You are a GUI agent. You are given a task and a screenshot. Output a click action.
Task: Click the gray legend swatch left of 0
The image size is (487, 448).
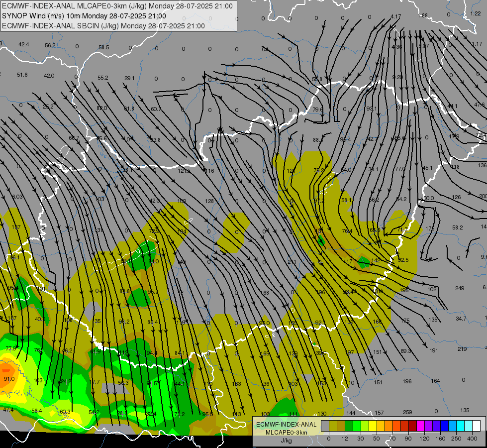point(325,426)
